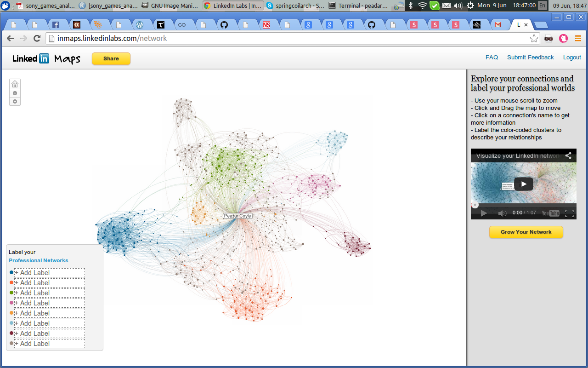Click the map home reset icon
The height and width of the screenshot is (368, 588).
click(x=15, y=84)
